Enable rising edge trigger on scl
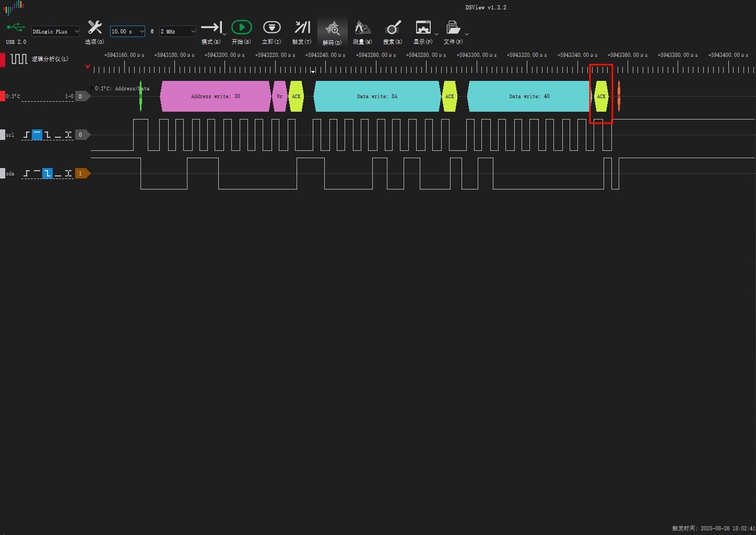This screenshot has width=756, height=535. click(27, 135)
